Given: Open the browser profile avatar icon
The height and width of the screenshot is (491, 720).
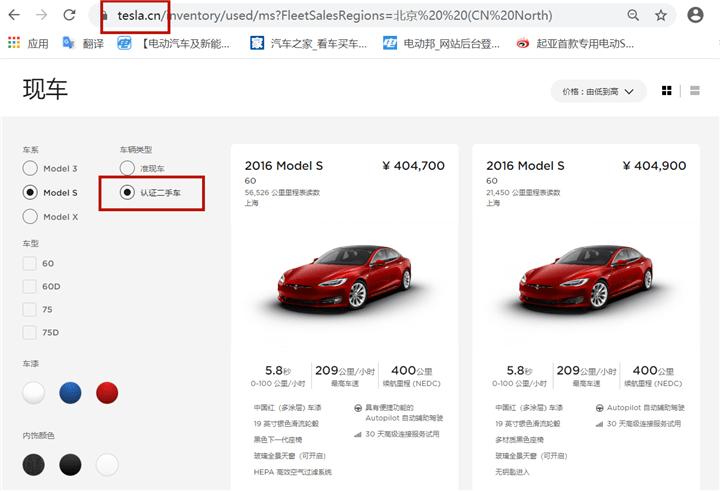Looking at the screenshot, I should pyautogui.click(x=695, y=15).
